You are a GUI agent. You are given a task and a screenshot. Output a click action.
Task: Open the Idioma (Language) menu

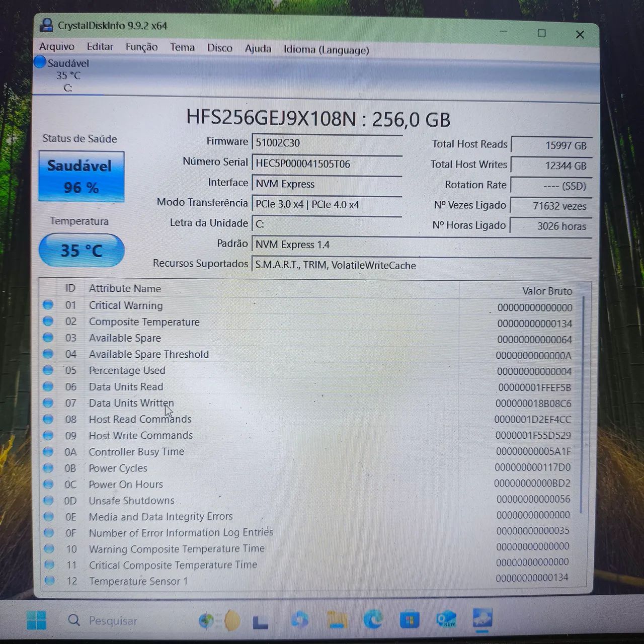(326, 49)
